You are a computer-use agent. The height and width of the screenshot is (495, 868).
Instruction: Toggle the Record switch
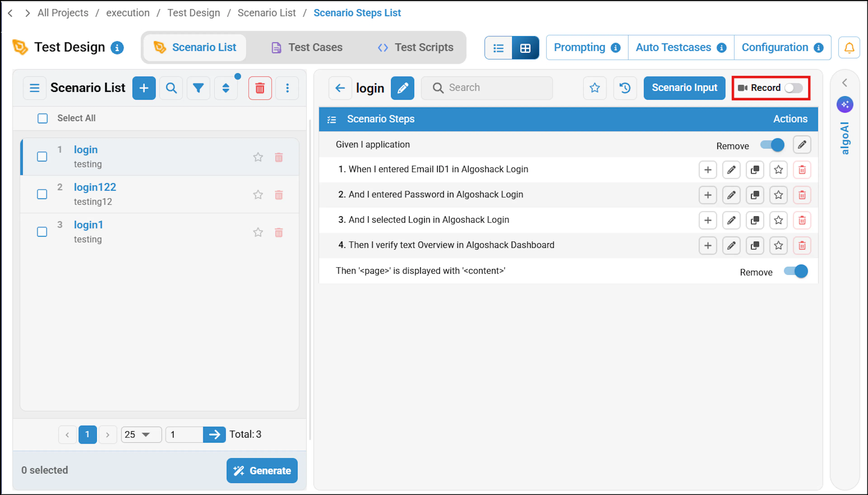(x=793, y=88)
